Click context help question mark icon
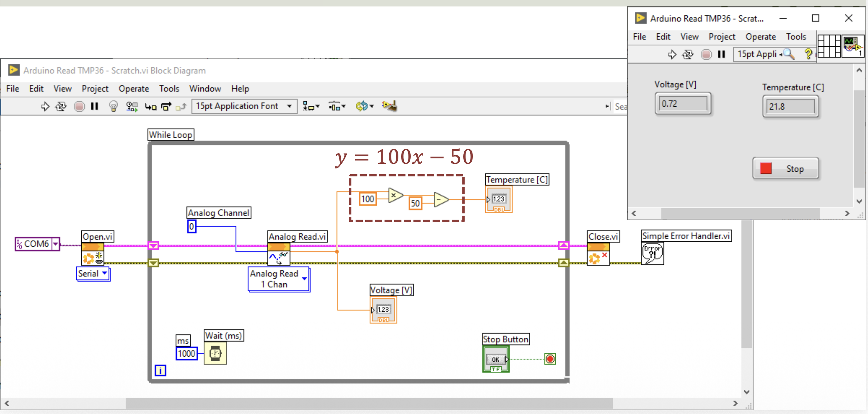Screen dimensions: 868x414 coord(808,54)
